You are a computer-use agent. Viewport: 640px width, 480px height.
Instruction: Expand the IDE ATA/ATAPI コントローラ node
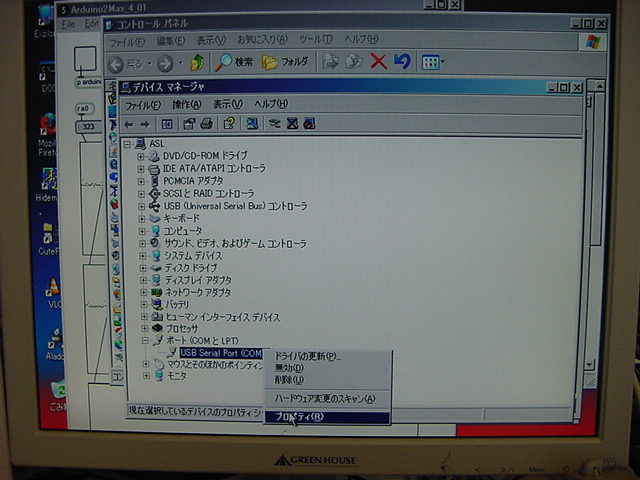[x=141, y=169]
